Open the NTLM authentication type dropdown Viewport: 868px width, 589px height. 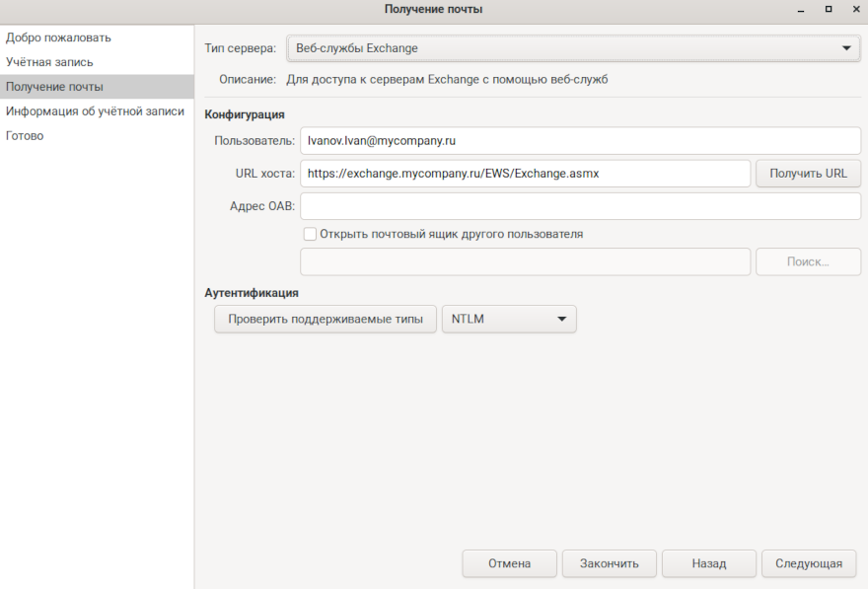508,320
